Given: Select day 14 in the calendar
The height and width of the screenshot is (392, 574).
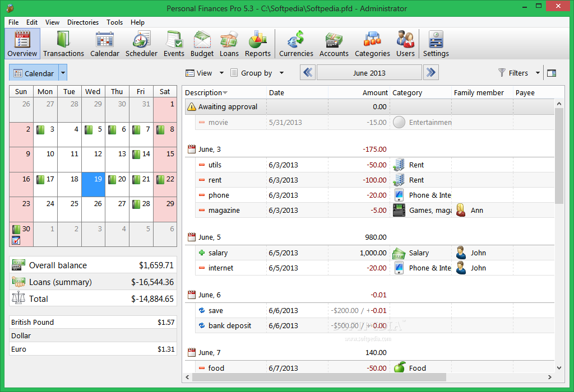Looking at the screenshot, I should 141,160.
